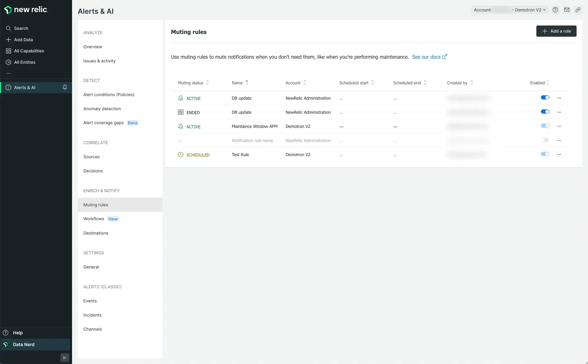Select Muting rules menu item
This screenshot has width=588, height=364.
[120, 205]
